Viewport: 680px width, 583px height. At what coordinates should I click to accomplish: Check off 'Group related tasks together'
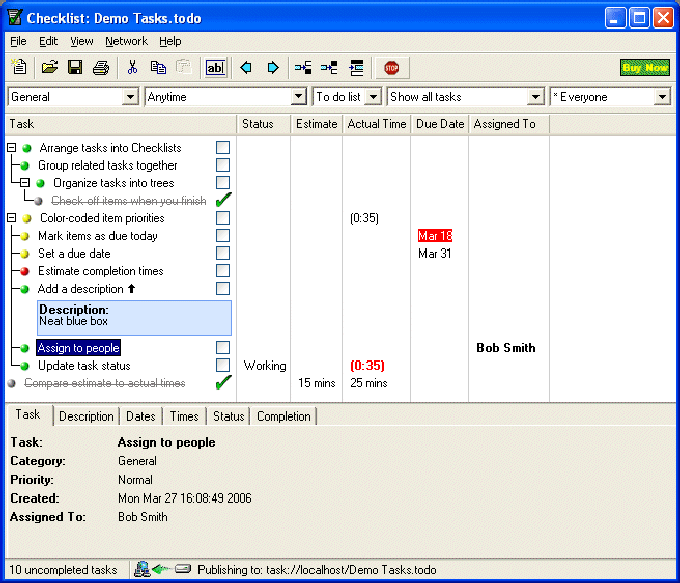(223, 165)
